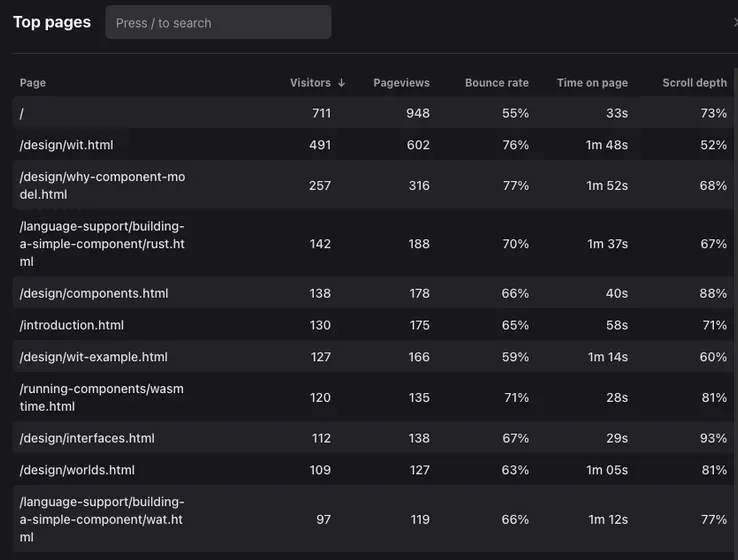Click the 130 visitors value
This screenshot has height=560, width=738.
[x=320, y=325]
